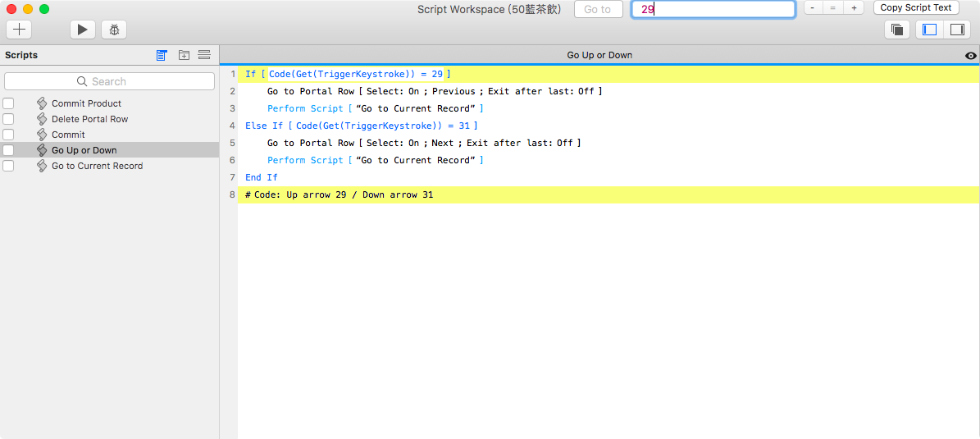This screenshot has width=980, height=439.
Task: Select the Go Up or Down script in list
Action: click(x=84, y=150)
